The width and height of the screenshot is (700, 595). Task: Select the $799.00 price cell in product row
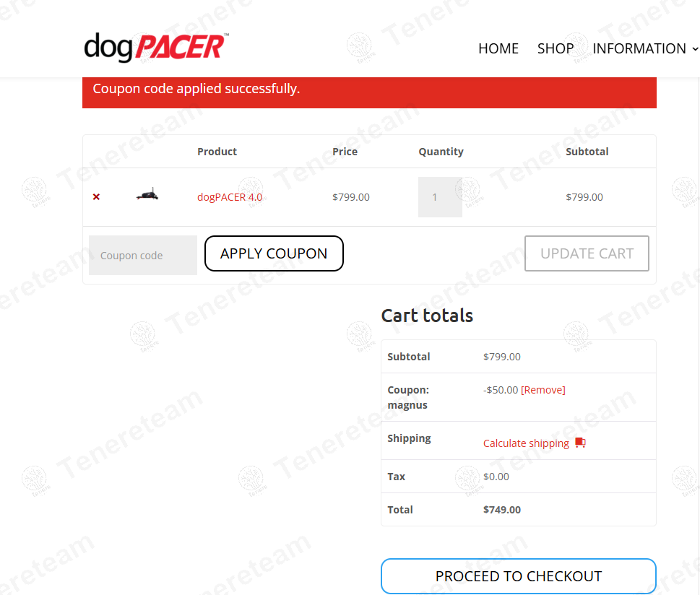pyautogui.click(x=351, y=197)
